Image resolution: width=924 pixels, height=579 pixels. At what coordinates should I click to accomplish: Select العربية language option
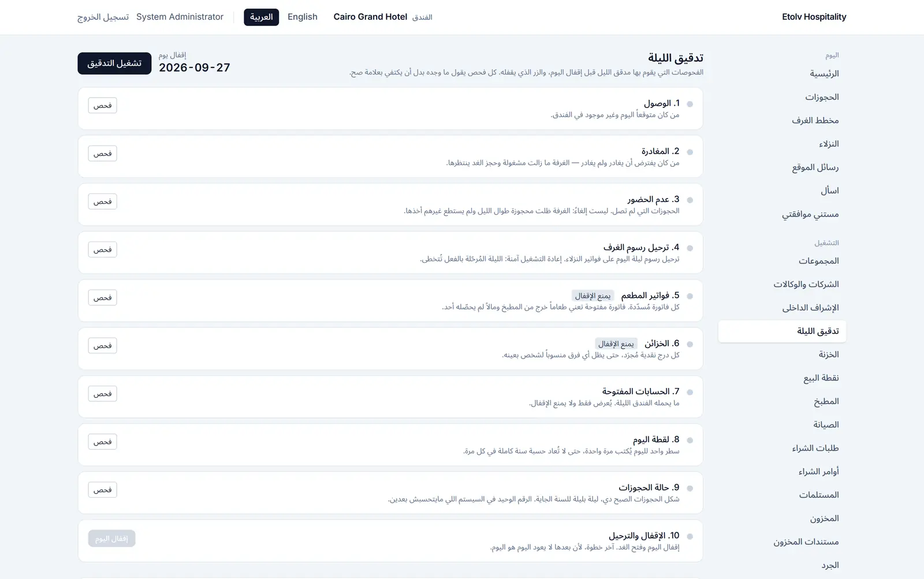[261, 17]
